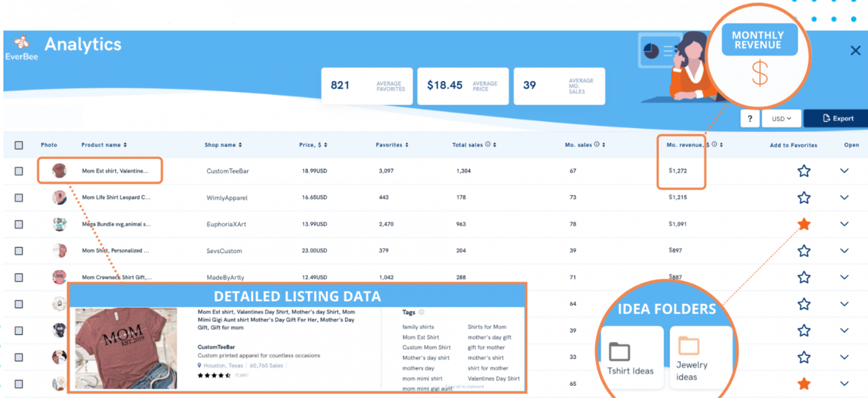Add SevsCustom Mom Shirt to favorites
This screenshot has height=398, width=868.
click(804, 250)
